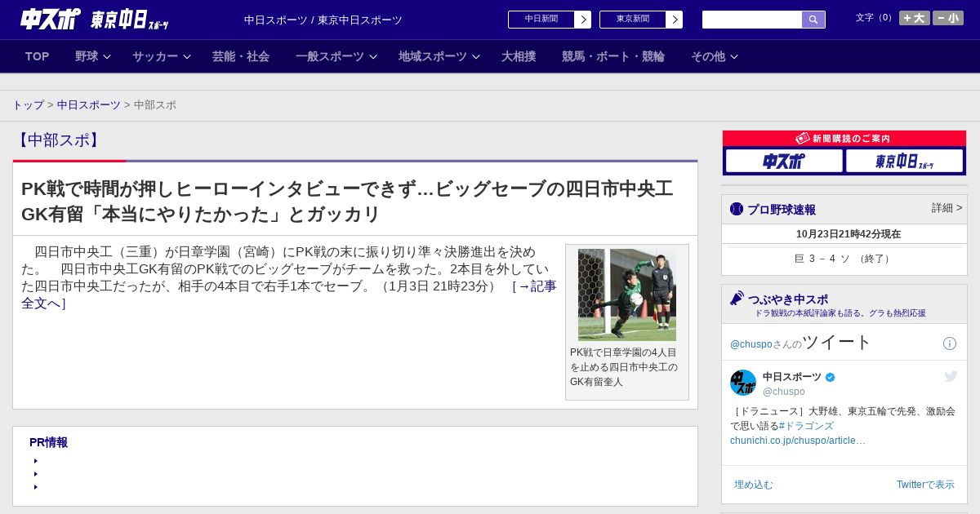Viewport: 980px width, 514px height.
Task: Open the PK戦 article headline
Action: 347,202
